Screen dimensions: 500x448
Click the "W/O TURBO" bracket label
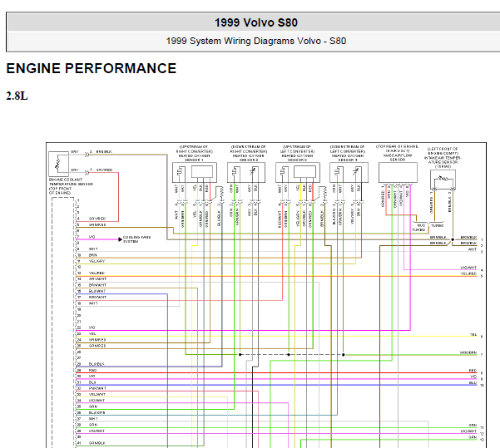(418, 228)
